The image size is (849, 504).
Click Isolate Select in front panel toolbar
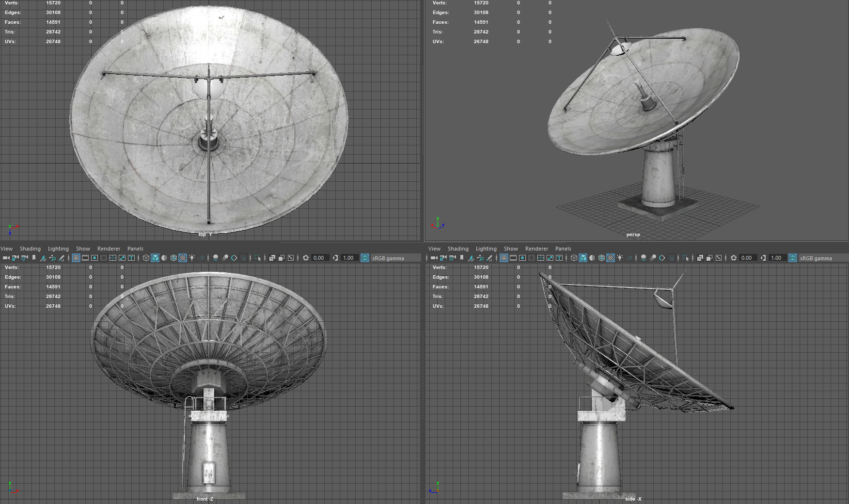pyautogui.click(x=258, y=258)
